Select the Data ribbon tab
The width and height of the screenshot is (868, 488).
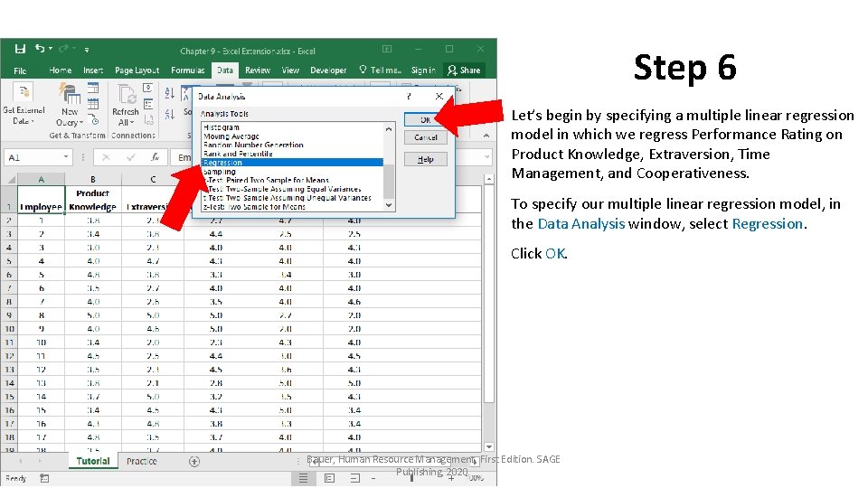coord(225,70)
